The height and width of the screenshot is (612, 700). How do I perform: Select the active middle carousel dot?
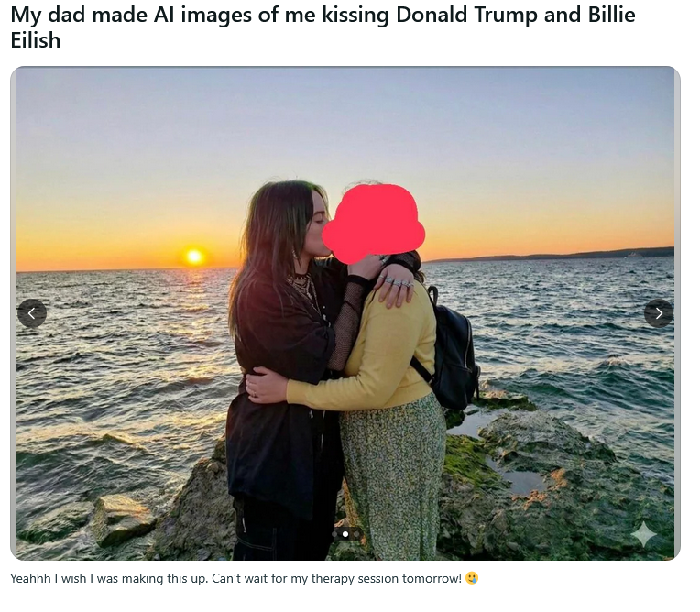[x=345, y=534]
